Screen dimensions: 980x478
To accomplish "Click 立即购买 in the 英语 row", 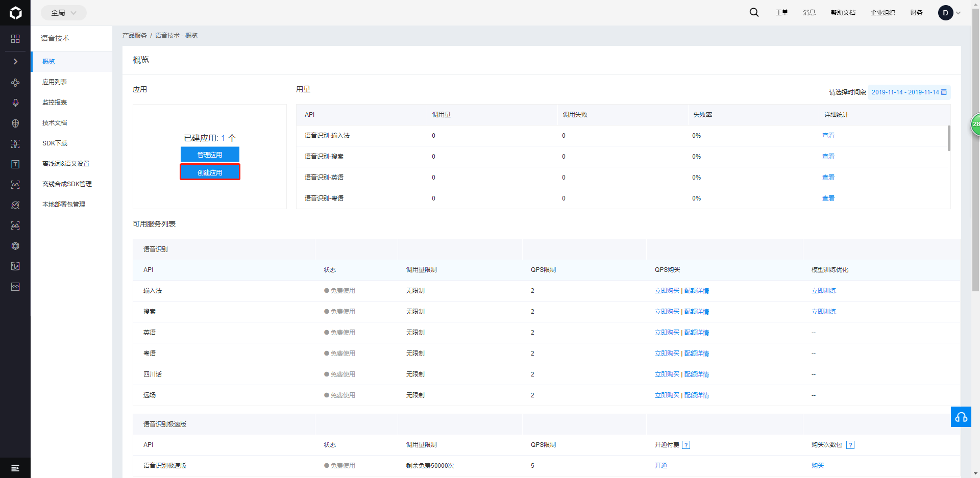I will [x=667, y=333].
